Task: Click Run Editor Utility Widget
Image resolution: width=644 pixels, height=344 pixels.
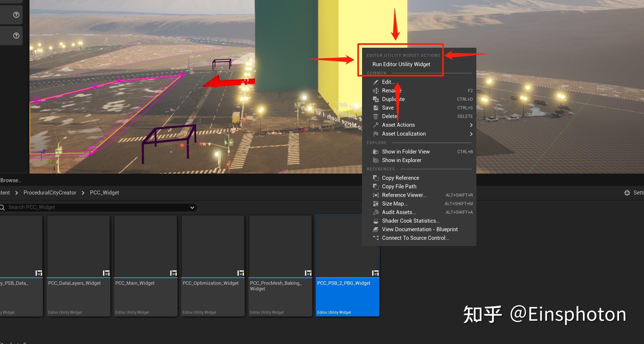Action: [401, 64]
